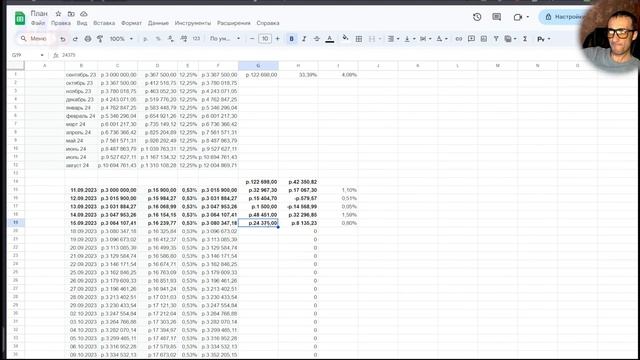Select cell with date 11.09.2023
Viewport: 640px width, 360px height.
81,190
